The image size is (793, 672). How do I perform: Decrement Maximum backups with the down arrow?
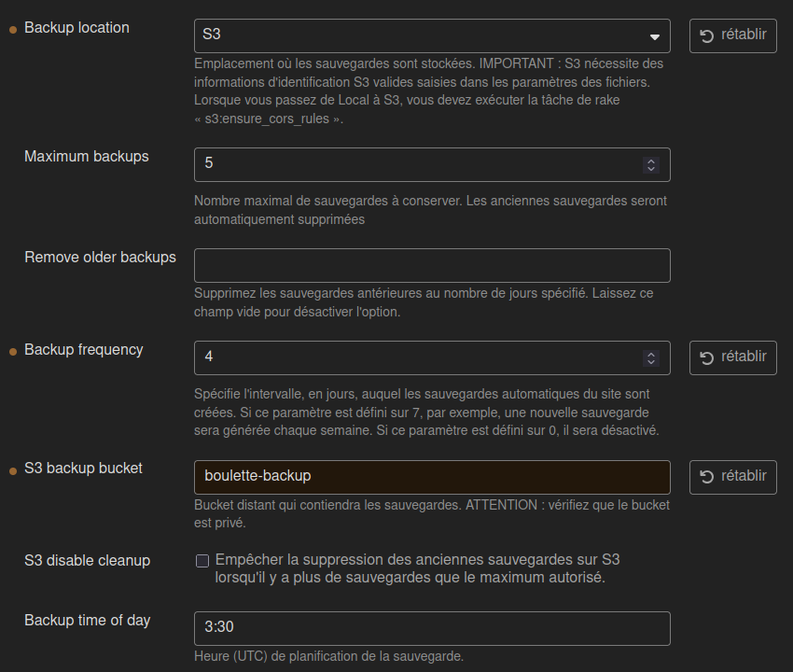pyautogui.click(x=651, y=169)
